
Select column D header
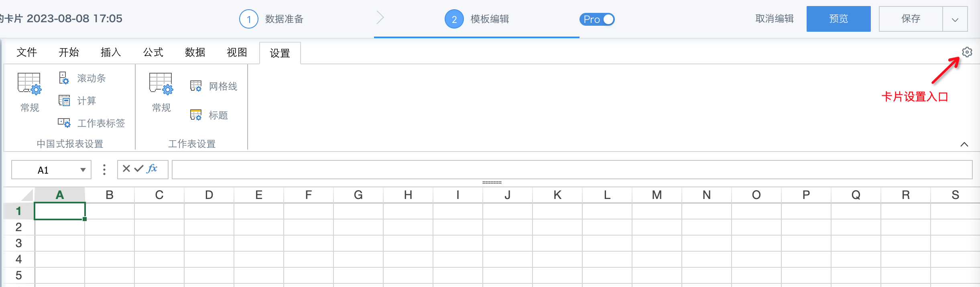[x=209, y=195]
